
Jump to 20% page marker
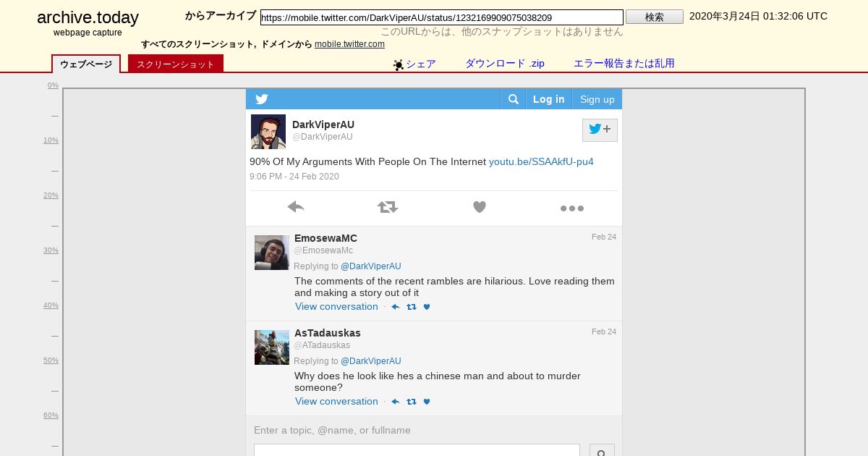51,195
